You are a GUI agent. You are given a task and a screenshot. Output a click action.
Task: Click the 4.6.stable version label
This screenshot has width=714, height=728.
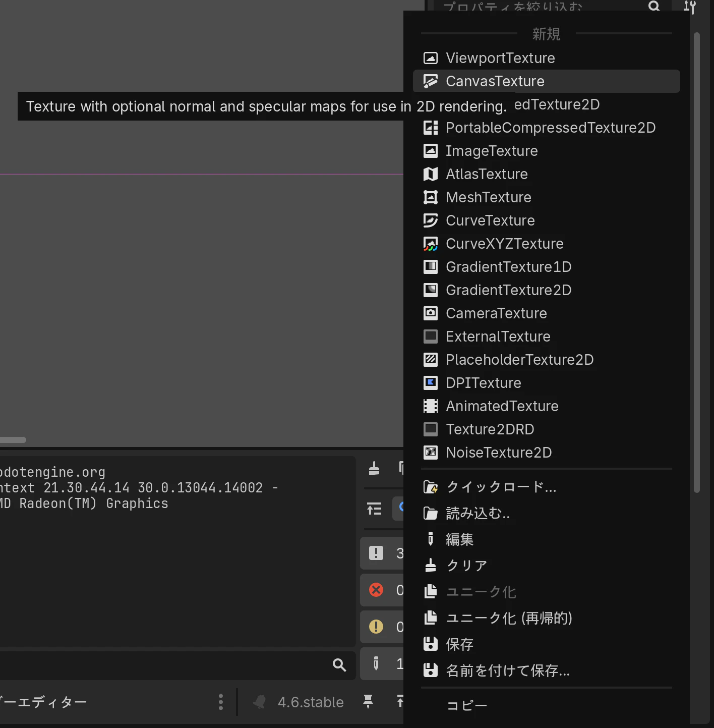tap(311, 702)
